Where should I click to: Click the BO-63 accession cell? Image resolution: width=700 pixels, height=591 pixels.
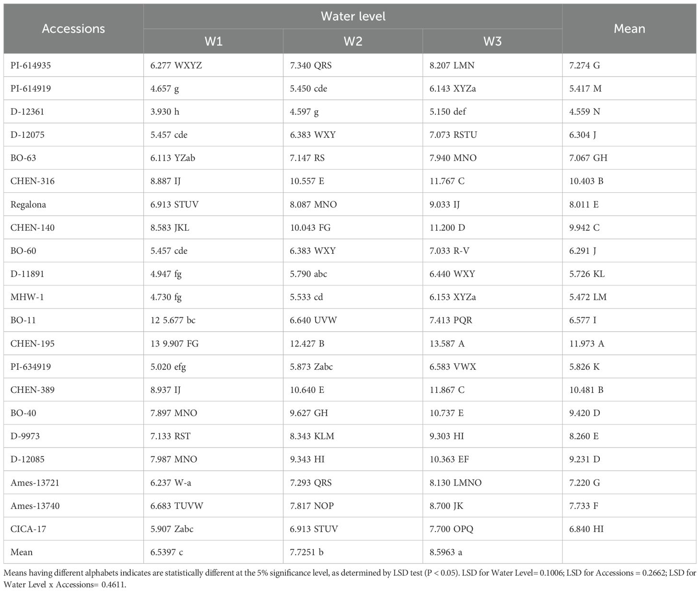coord(23,158)
